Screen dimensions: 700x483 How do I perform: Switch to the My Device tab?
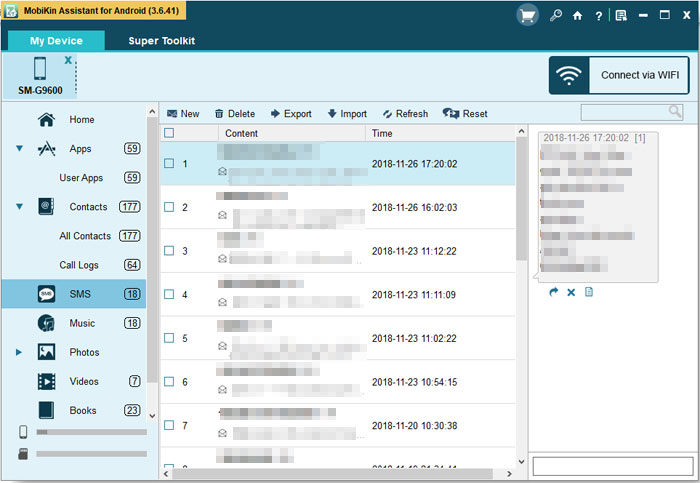pyautogui.click(x=56, y=41)
